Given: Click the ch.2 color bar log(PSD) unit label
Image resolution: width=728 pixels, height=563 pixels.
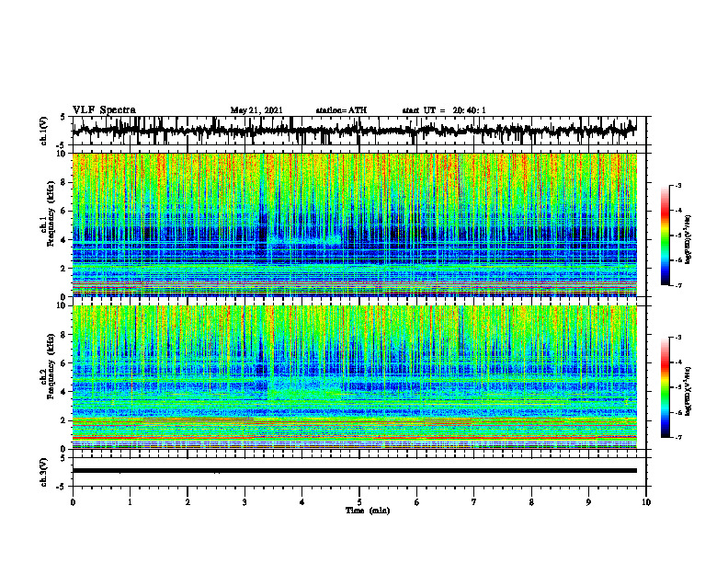Looking at the screenshot, I should click(x=688, y=391).
